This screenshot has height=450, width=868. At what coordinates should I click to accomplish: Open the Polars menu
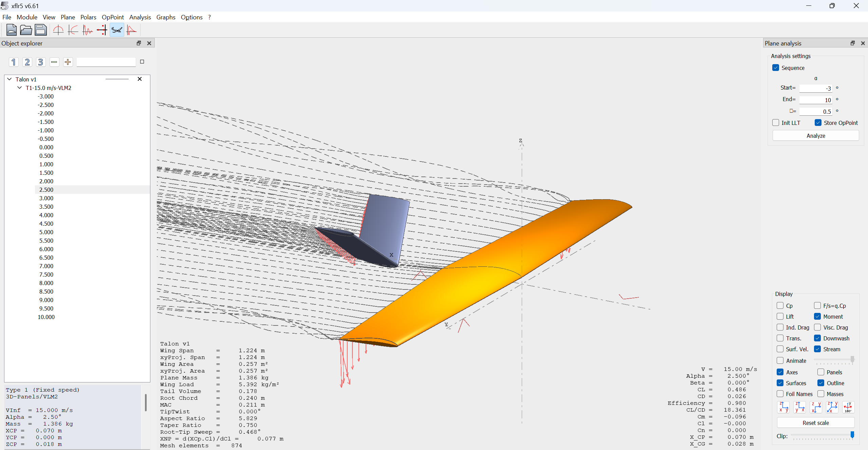[88, 17]
